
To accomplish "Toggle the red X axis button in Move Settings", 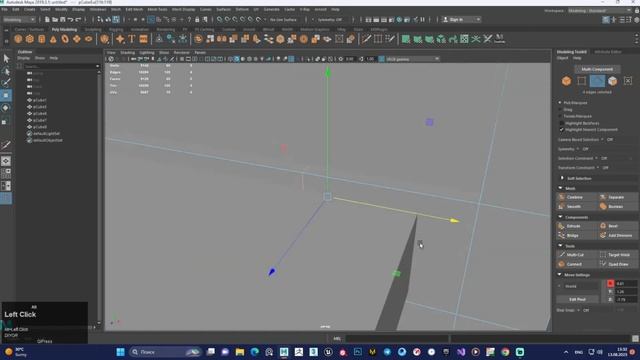I will [x=611, y=283].
